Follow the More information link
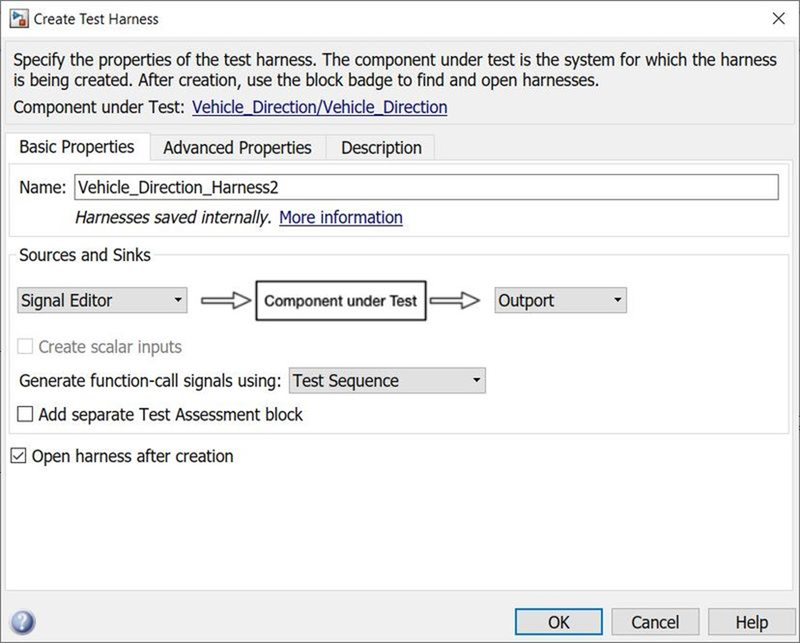The image size is (800, 643). coord(341,217)
